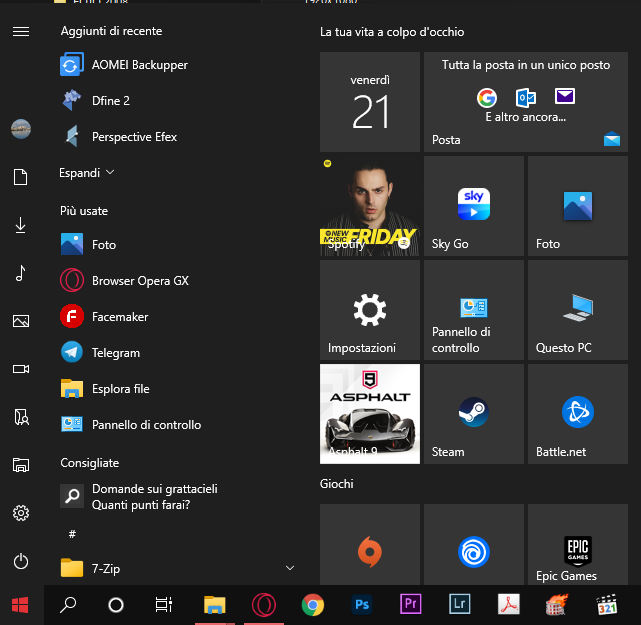The height and width of the screenshot is (625, 641).
Task: Open Google Chrome on the taskbar
Action: pyautogui.click(x=313, y=605)
